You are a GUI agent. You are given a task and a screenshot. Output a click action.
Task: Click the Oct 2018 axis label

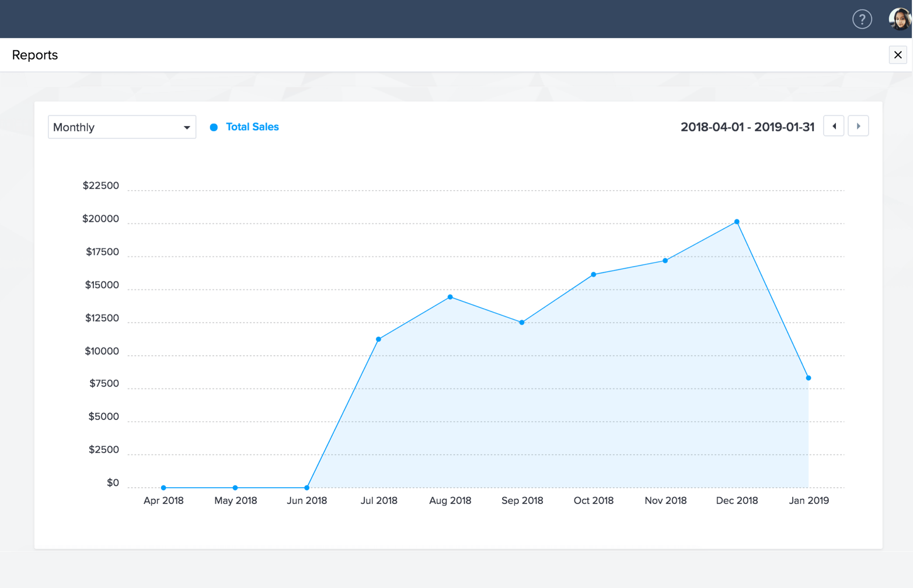(594, 501)
